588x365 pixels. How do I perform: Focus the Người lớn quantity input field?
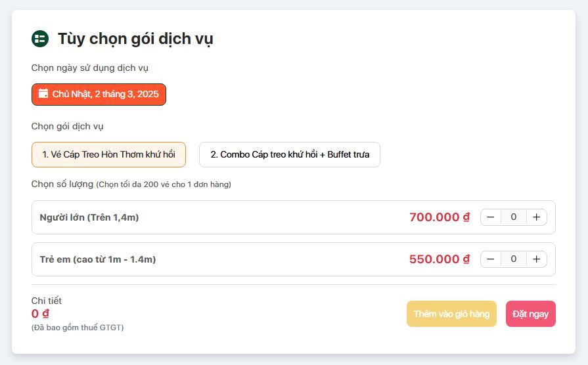pyautogui.click(x=514, y=217)
